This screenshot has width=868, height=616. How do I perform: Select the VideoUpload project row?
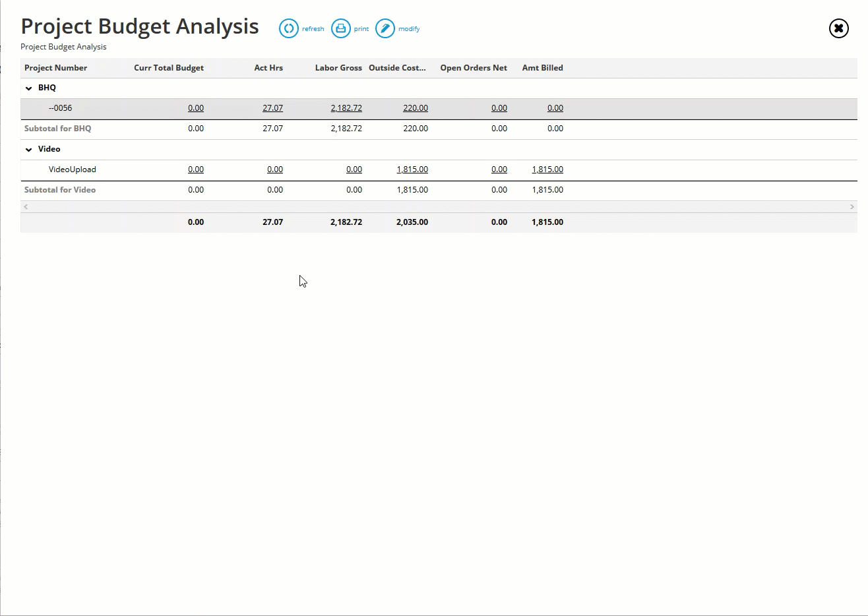coord(439,170)
